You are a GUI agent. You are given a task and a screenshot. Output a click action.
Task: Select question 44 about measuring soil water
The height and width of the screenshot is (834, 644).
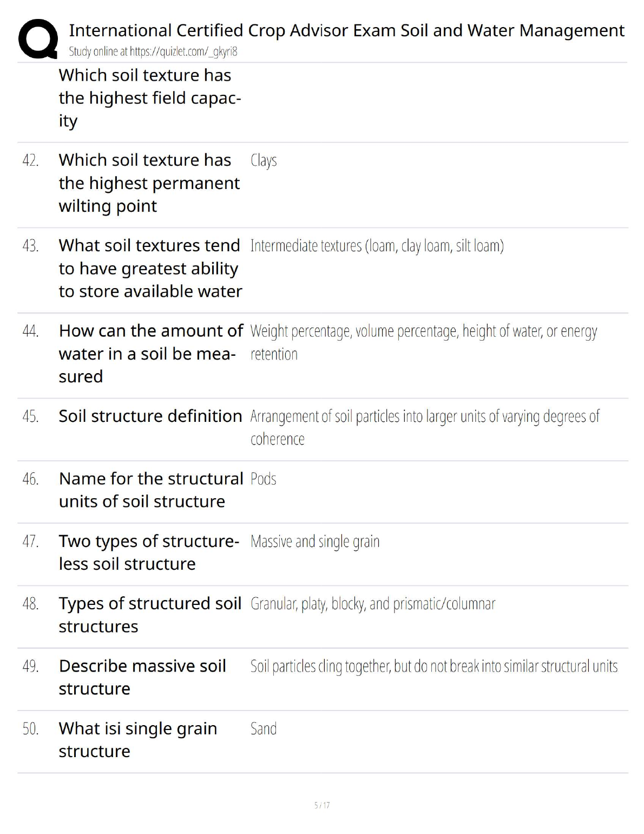pyautogui.click(x=150, y=354)
